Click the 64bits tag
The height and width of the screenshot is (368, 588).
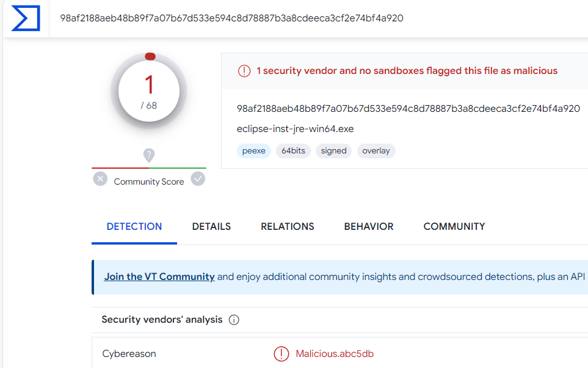click(294, 151)
